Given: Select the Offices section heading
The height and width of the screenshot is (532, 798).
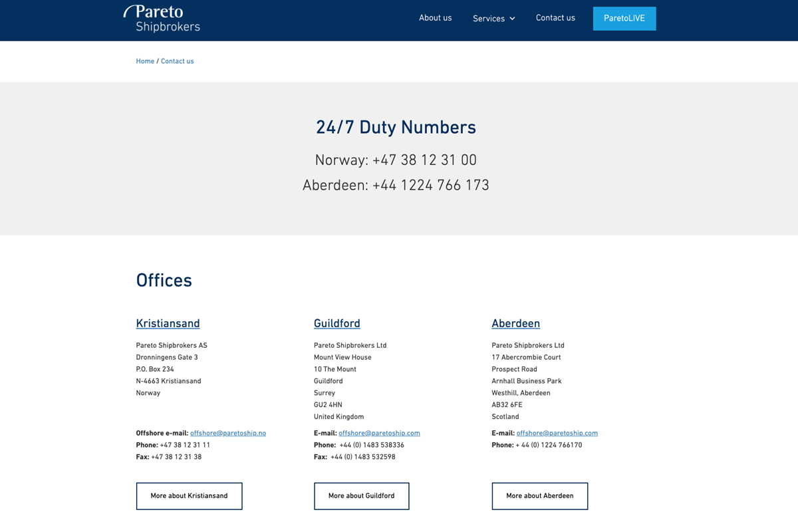Looking at the screenshot, I should 164,281.
